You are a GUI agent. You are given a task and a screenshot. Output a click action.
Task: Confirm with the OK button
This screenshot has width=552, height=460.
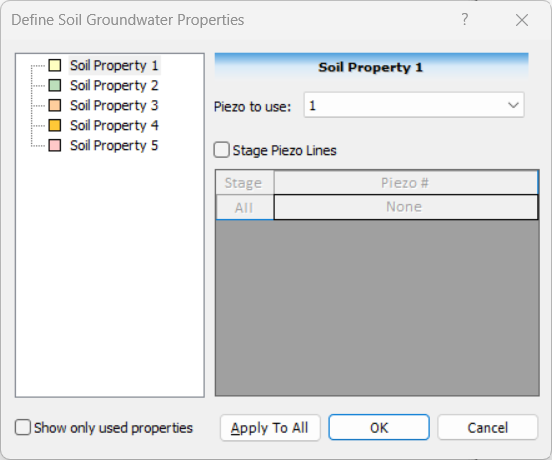pyautogui.click(x=379, y=428)
